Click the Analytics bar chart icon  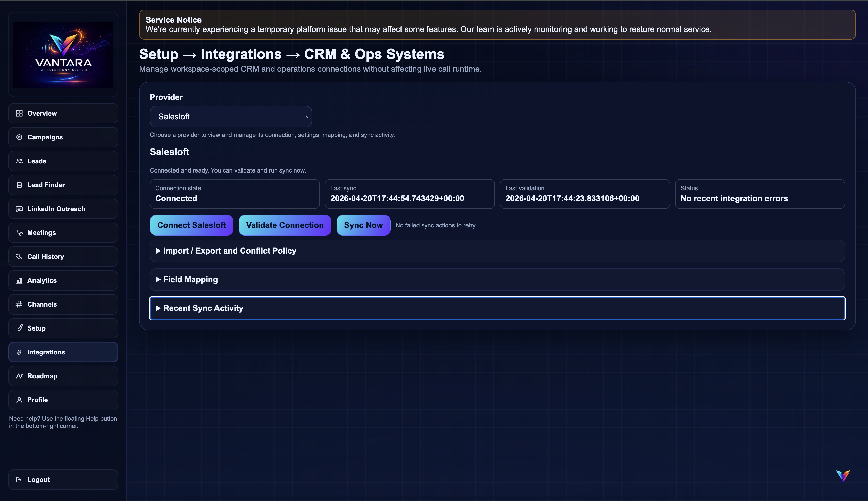19,280
